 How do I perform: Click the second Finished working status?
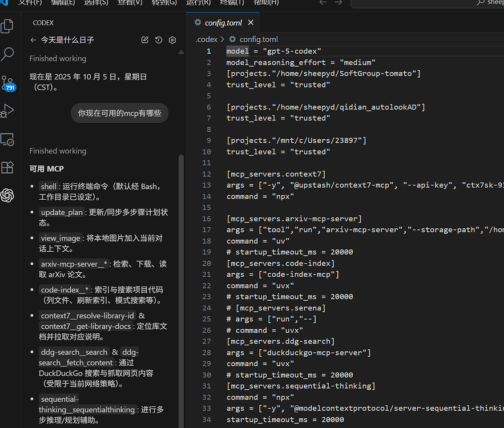point(58,151)
